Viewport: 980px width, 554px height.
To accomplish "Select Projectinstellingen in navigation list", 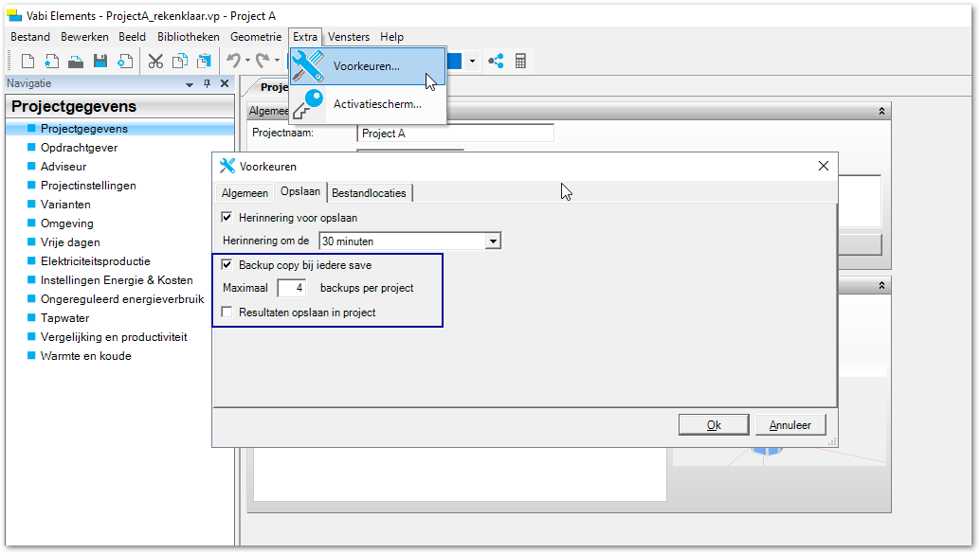I will [88, 186].
